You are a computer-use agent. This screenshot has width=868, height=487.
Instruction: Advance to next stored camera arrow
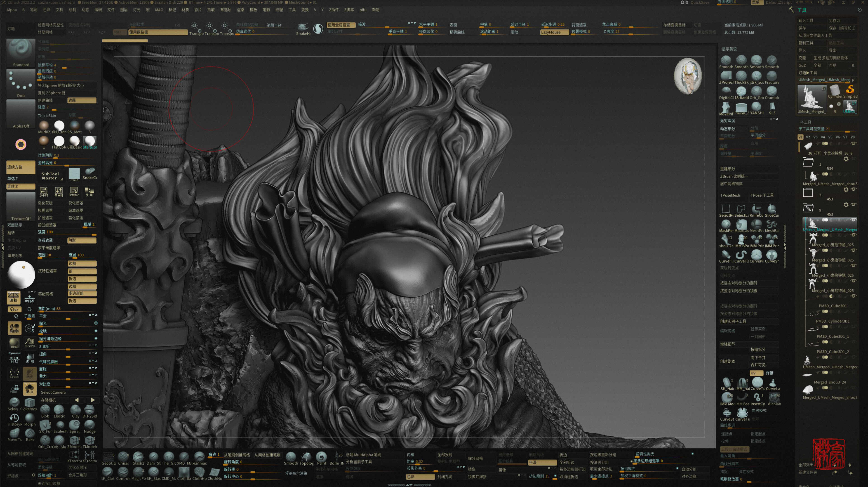(x=93, y=400)
